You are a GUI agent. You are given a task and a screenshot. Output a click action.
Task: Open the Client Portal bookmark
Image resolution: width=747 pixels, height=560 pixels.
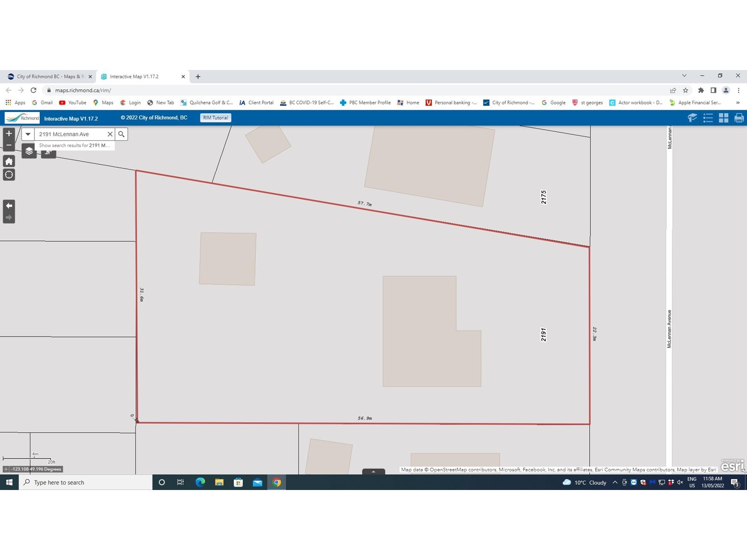click(256, 103)
